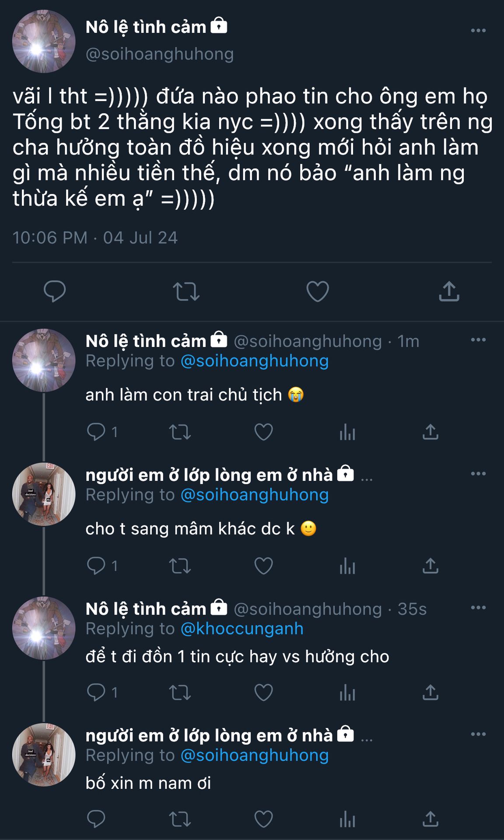Share the main tweet
This screenshot has width=504, height=840.
[449, 291]
